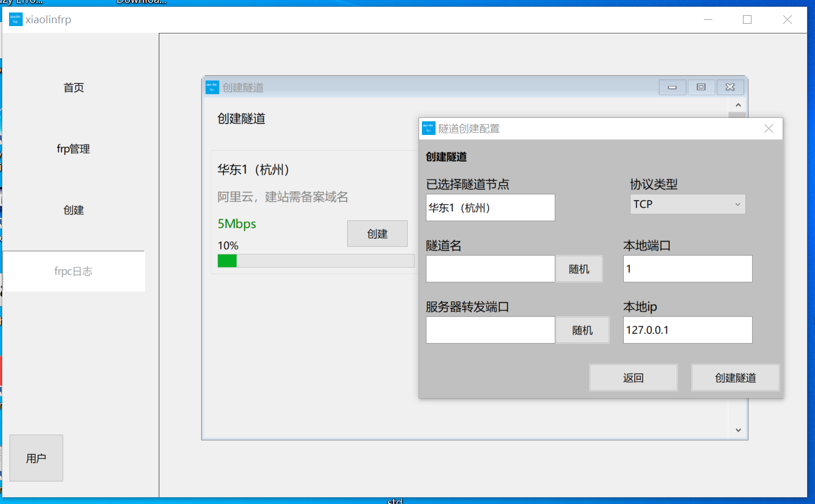Switch to the frpc日志 section

(74, 271)
